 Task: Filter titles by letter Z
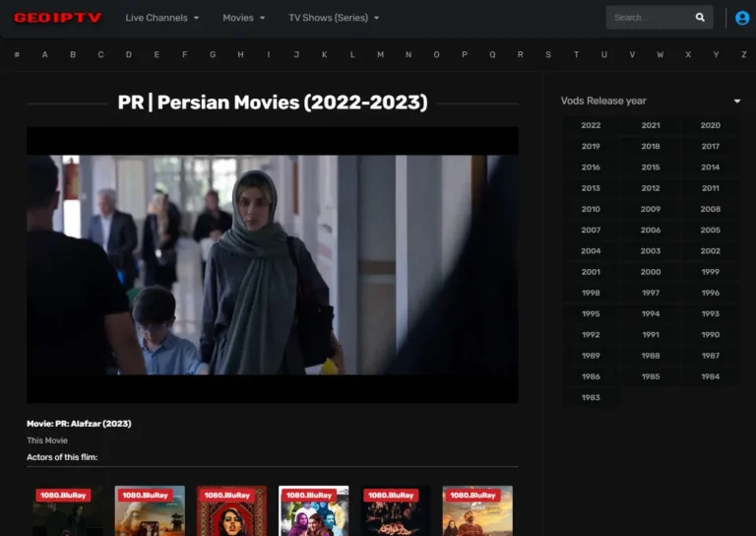pyautogui.click(x=743, y=54)
